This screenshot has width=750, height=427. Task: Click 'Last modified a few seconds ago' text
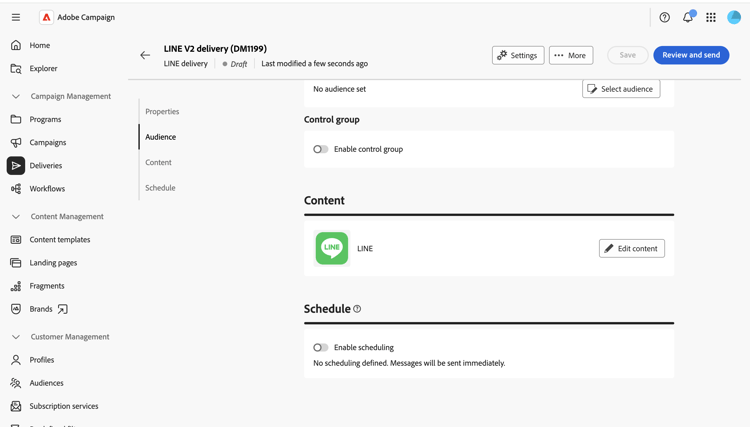[314, 64]
